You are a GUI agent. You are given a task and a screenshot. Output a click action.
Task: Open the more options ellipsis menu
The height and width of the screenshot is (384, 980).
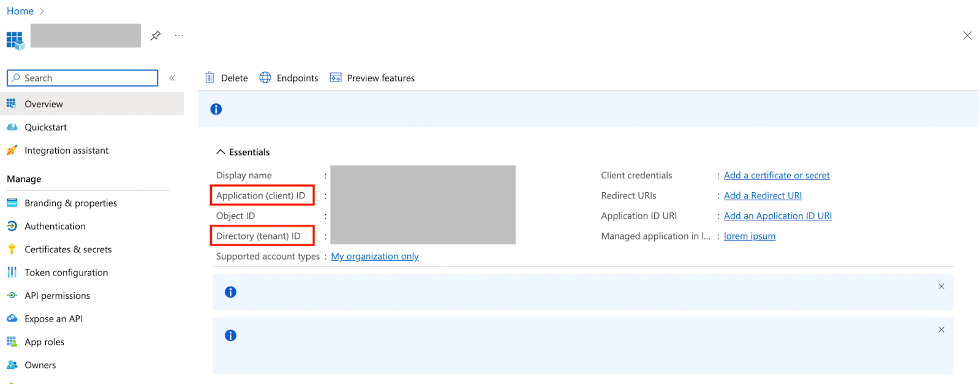179,36
